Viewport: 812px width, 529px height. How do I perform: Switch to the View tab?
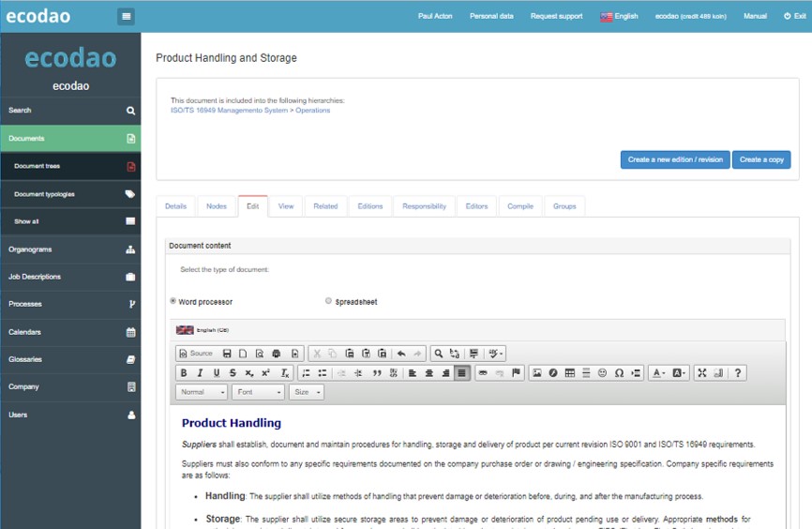(x=286, y=206)
